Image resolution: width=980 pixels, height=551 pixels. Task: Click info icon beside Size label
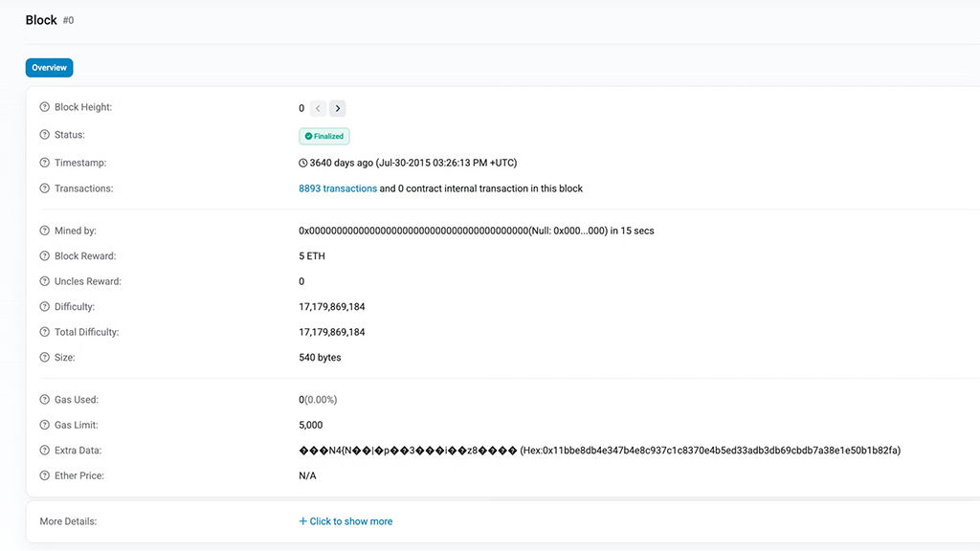[x=45, y=358]
